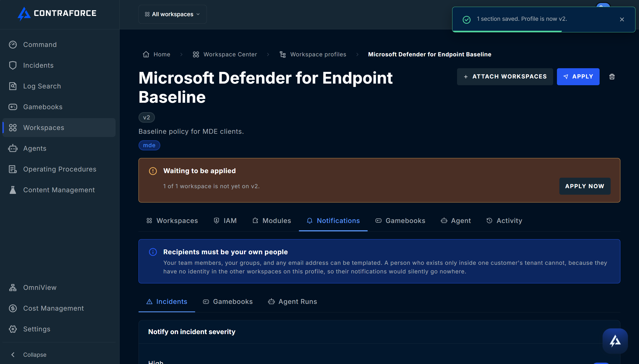Open Settings from the sidebar
This screenshot has height=364, width=639.
[59, 329]
